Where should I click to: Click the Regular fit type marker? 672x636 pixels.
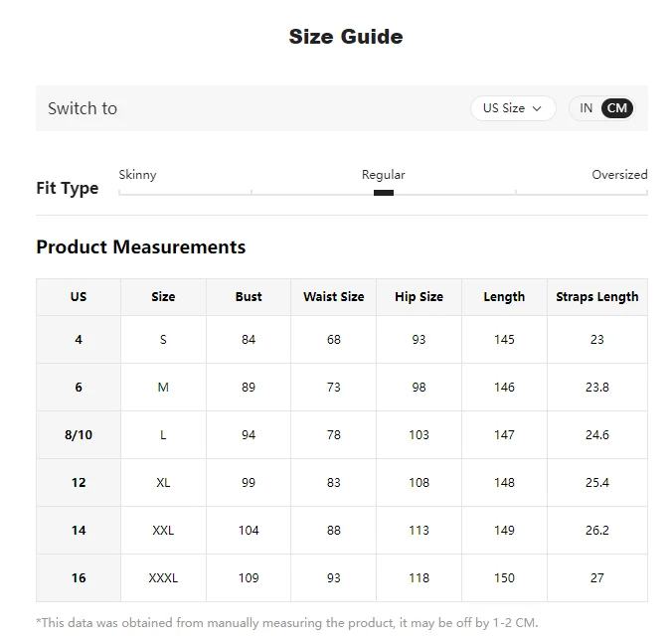[x=384, y=193]
